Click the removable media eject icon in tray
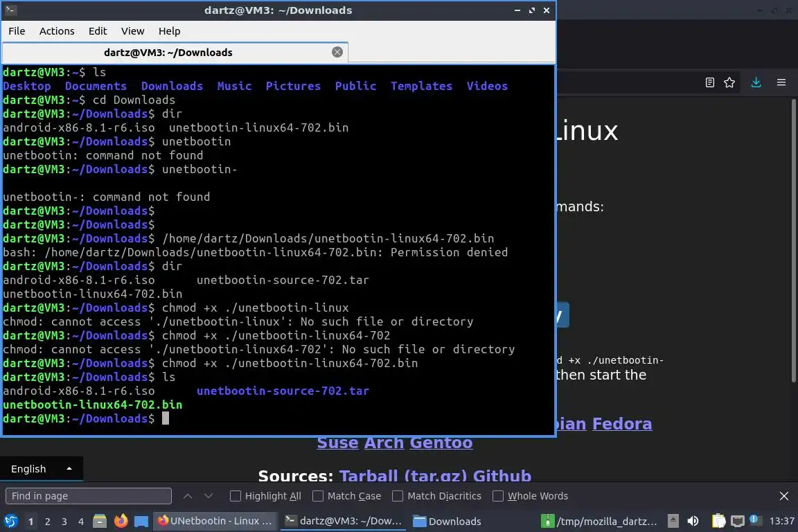798x532 pixels. [673, 521]
